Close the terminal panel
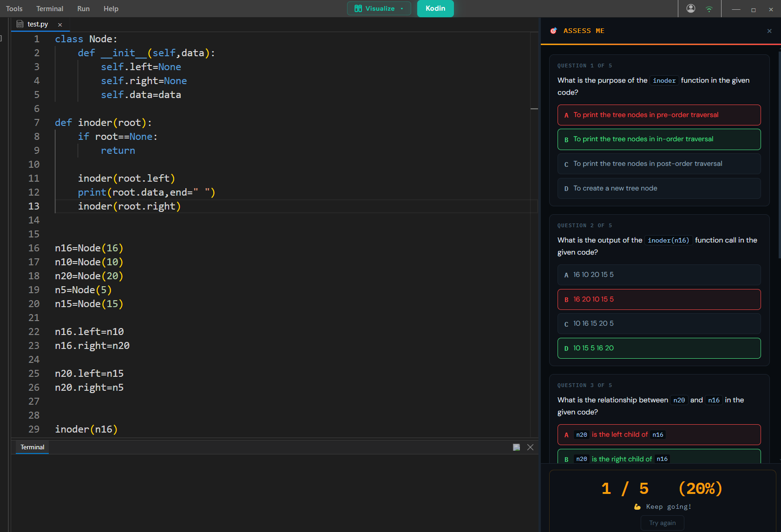Screen dimensions: 781x532 coord(530,447)
